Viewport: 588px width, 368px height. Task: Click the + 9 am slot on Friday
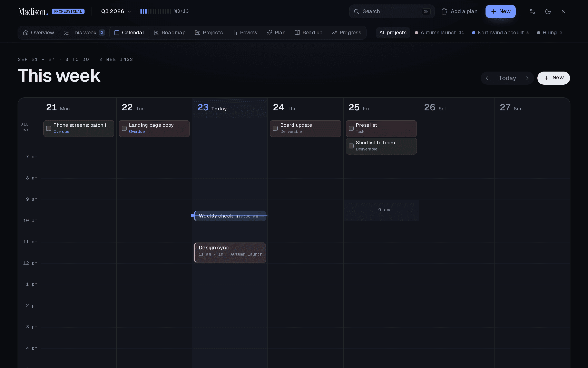tap(381, 210)
